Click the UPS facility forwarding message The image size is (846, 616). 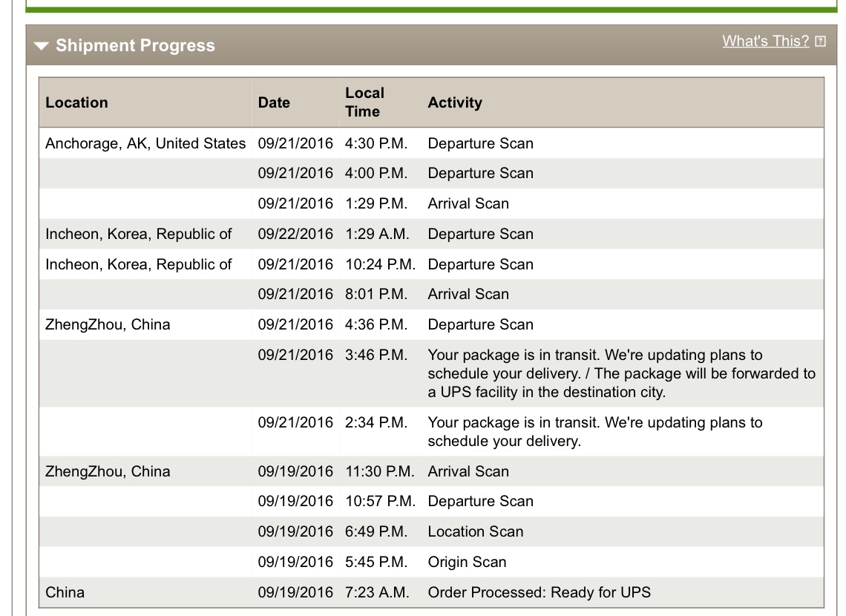pos(622,373)
